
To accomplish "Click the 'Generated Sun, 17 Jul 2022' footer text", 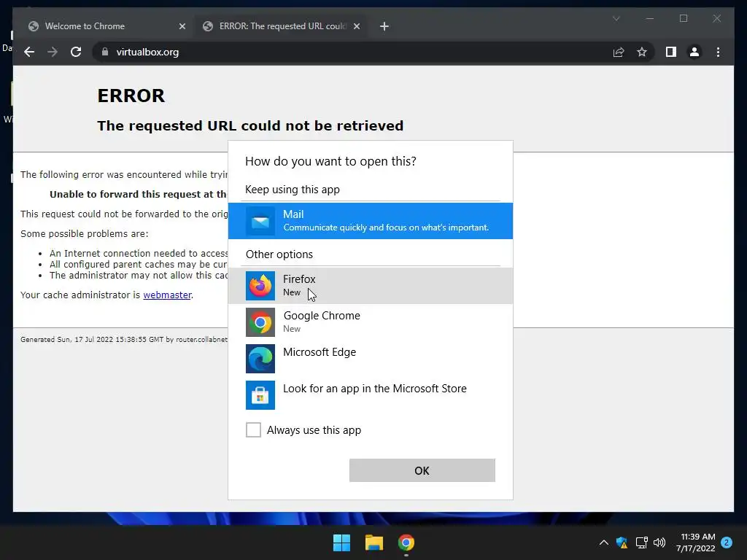I will click(124, 340).
